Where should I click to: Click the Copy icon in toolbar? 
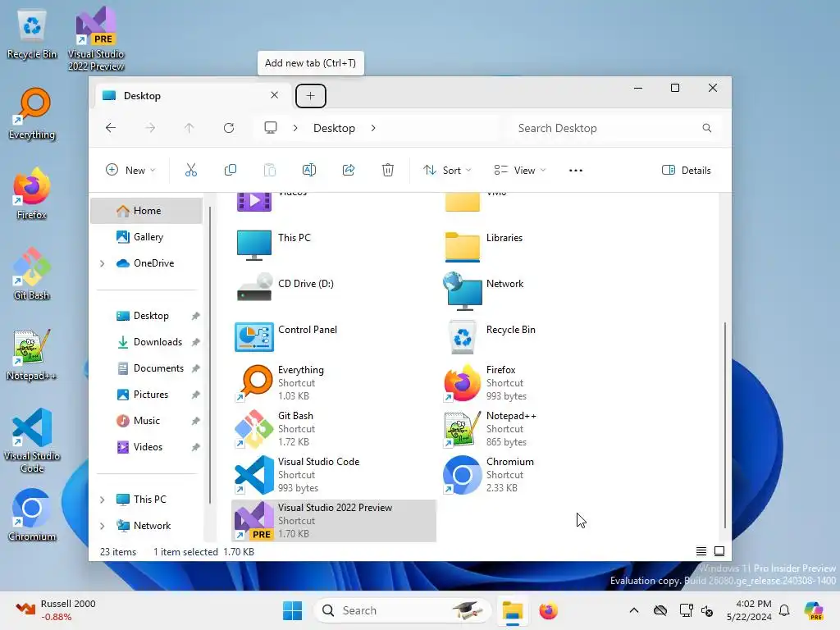click(231, 171)
